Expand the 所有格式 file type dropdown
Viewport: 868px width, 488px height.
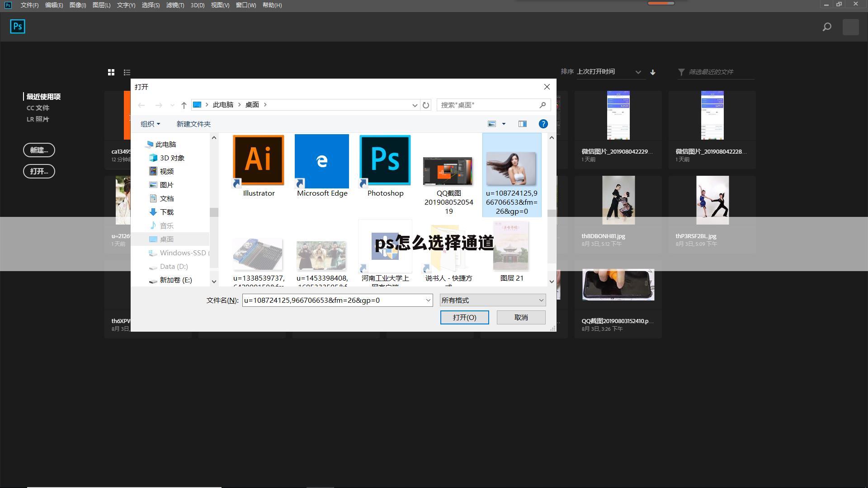coord(493,300)
